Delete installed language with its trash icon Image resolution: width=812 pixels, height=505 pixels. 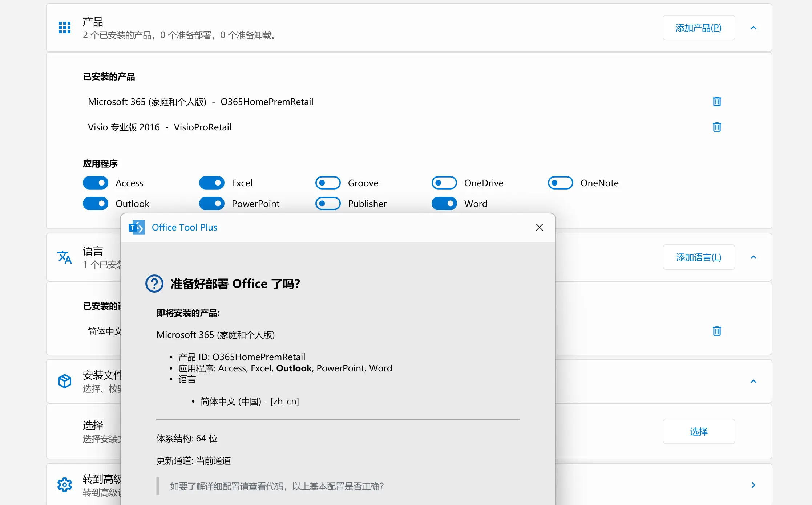point(716,331)
